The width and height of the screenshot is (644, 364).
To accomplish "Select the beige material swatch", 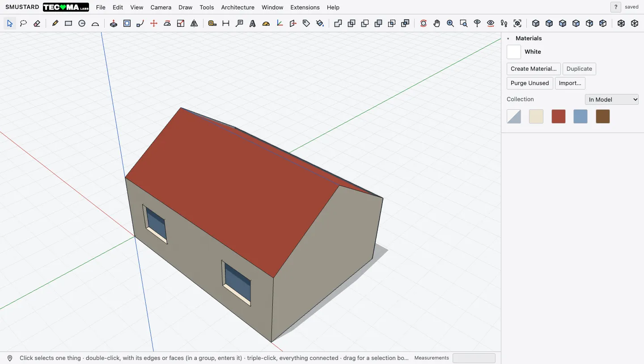I will 536,116.
